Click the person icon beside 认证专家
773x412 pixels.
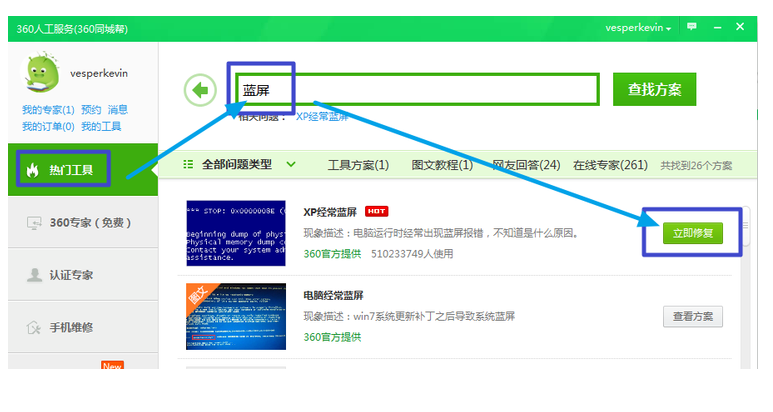(31, 275)
